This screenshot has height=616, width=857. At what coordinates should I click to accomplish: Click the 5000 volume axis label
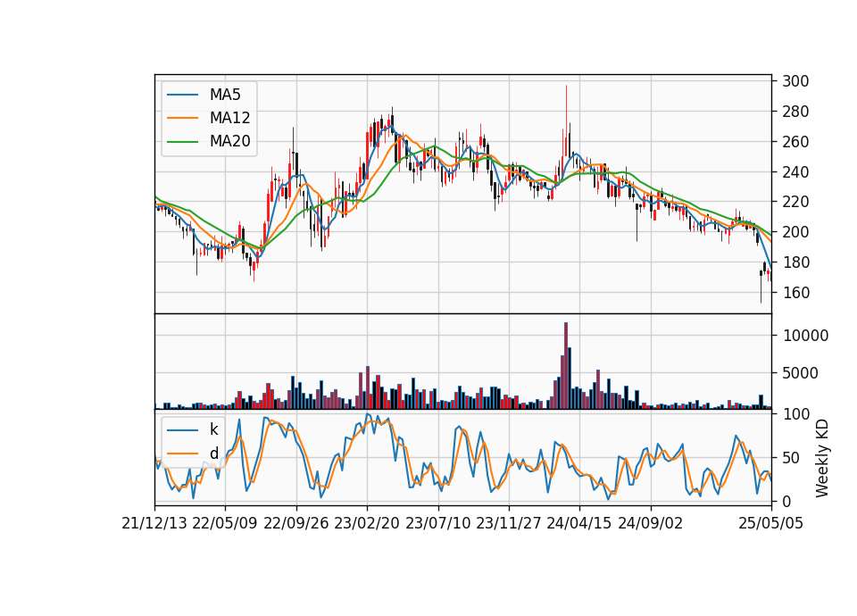coord(800,373)
